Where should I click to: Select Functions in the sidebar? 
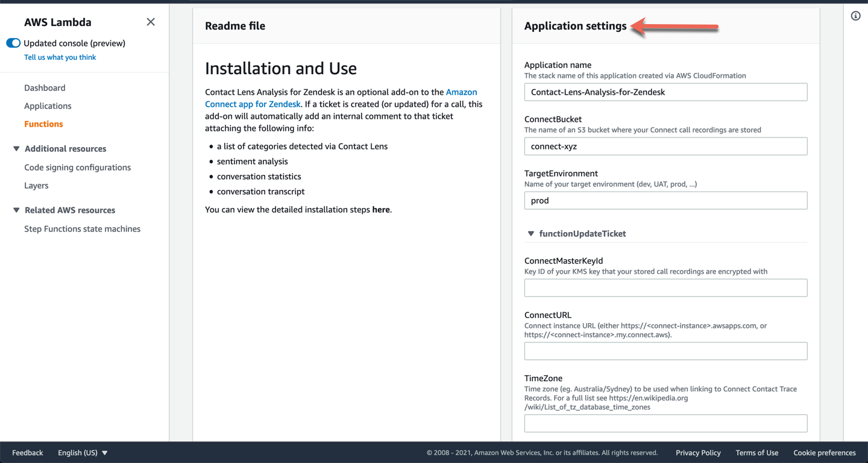point(43,124)
